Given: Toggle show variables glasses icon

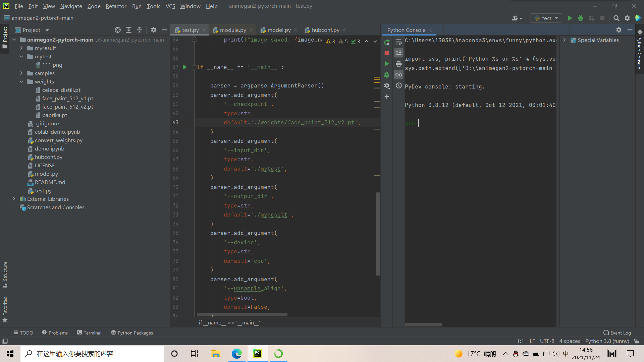Looking at the screenshot, I should pyautogui.click(x=398, y=75).
